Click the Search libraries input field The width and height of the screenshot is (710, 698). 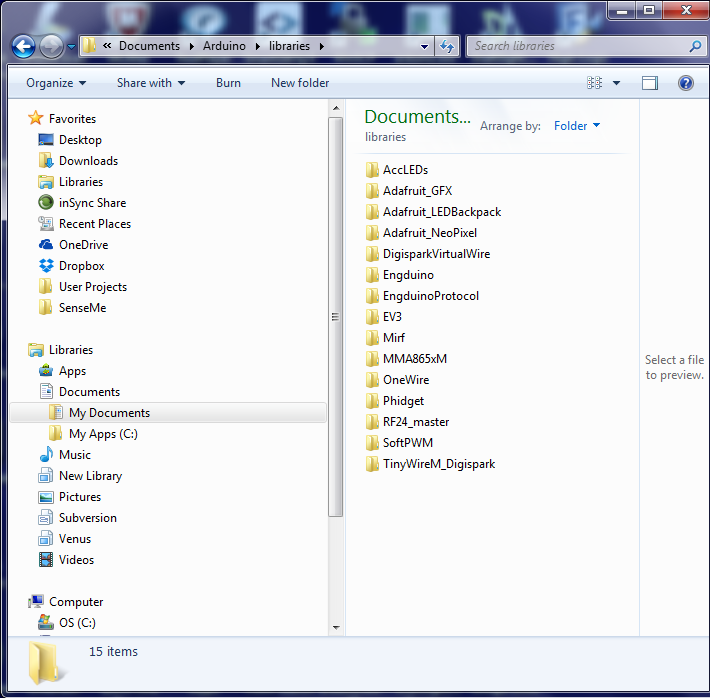tap(578, 46)
